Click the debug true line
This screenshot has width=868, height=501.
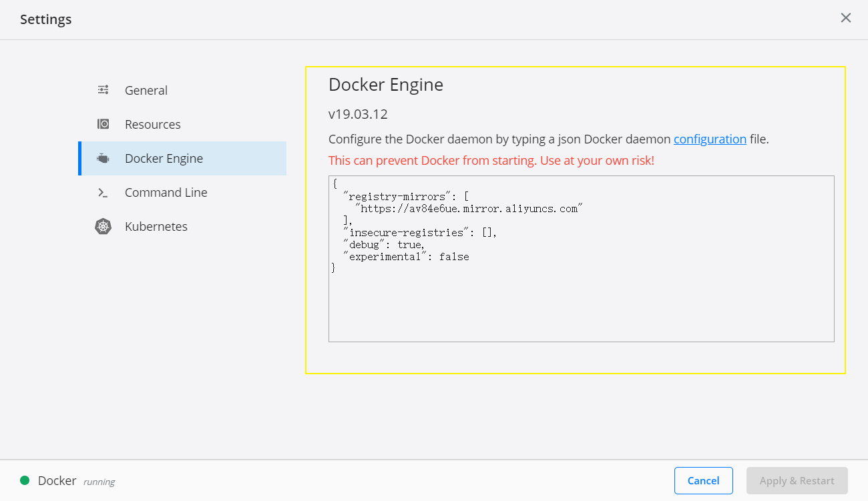[x=385, y=245]
